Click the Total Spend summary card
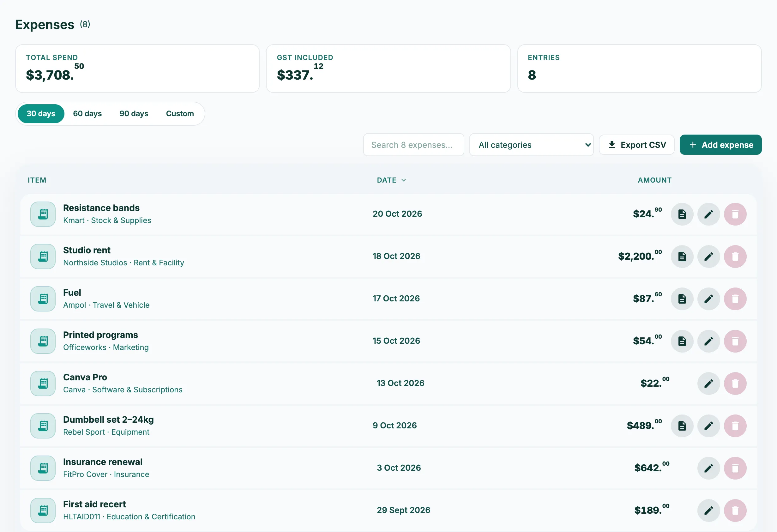The image size is (777, 532). pyautogui.click(x=137, y=69)
